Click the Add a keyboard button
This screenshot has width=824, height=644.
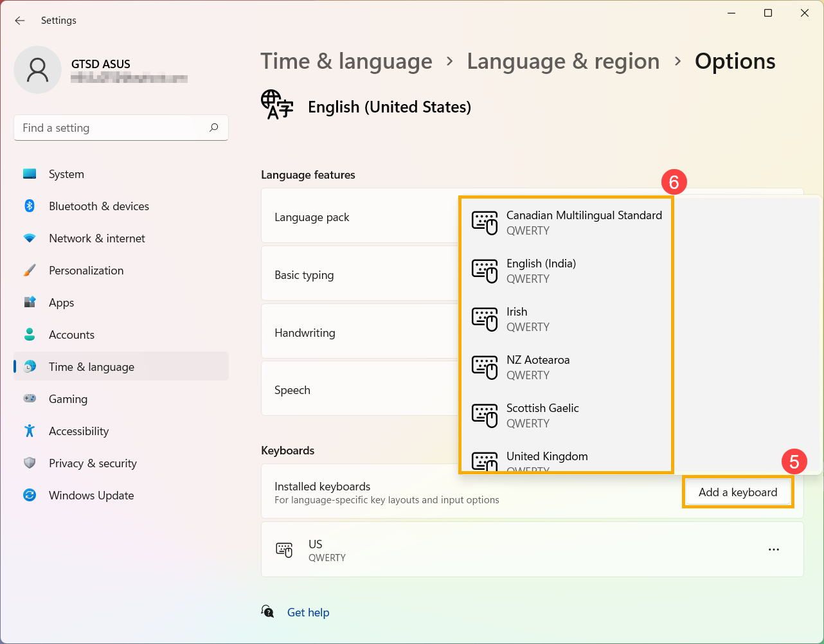[737, 492]
